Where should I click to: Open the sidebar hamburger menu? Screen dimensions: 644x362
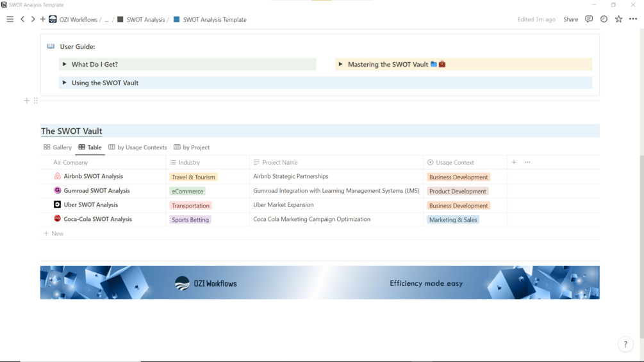[x=10, y=19]
